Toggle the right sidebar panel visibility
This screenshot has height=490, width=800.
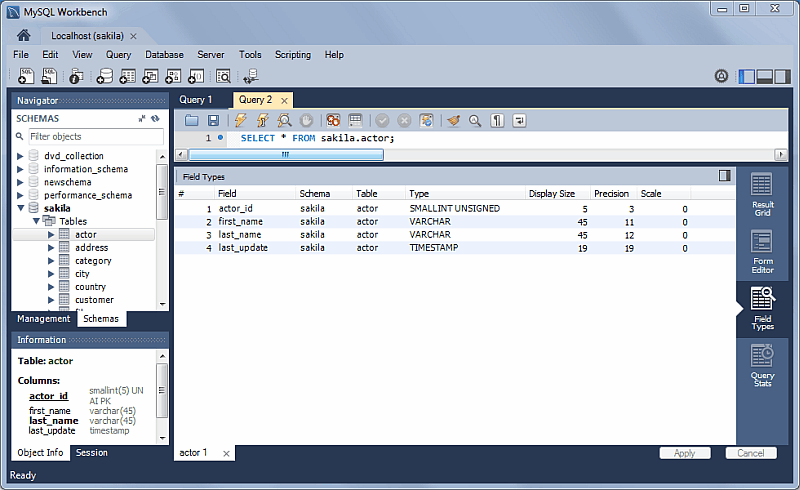[x=785, y=76]
